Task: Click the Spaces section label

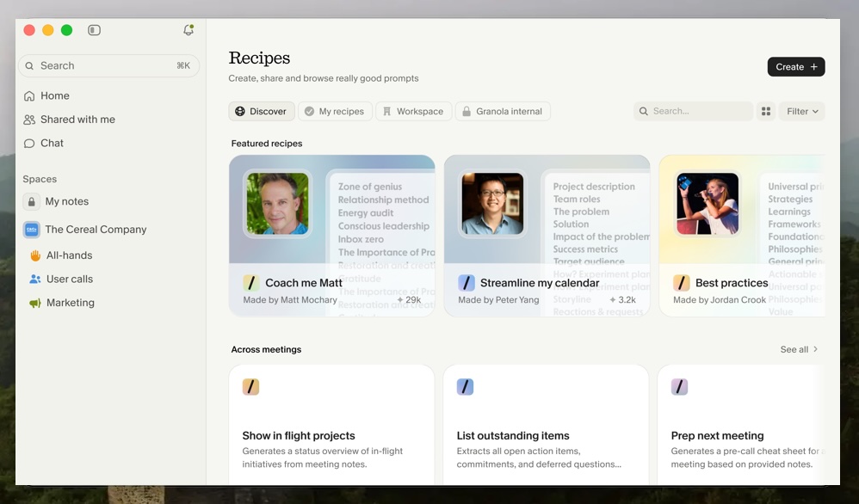Action: [x=40, y=179]
